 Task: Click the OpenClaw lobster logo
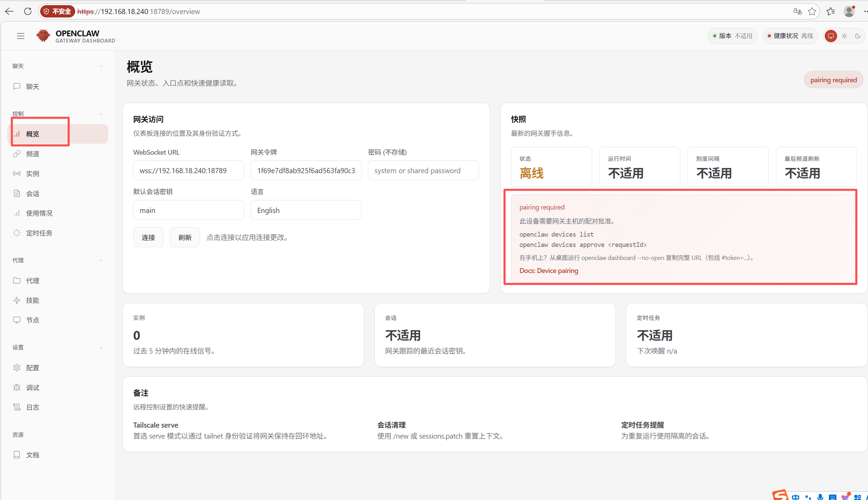point(43,35)
